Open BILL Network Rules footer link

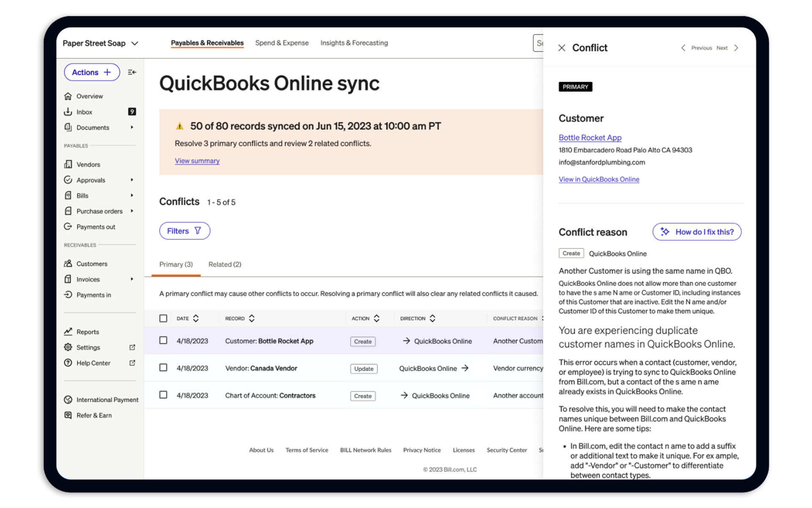[365, 450]
